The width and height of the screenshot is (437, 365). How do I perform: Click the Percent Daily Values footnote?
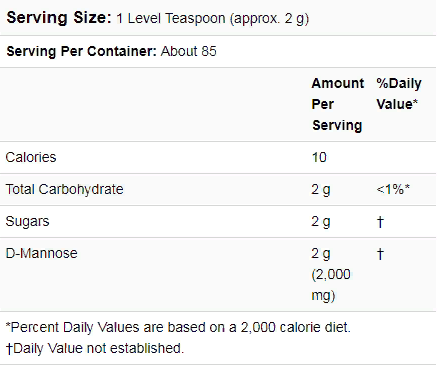click(178, 327)
